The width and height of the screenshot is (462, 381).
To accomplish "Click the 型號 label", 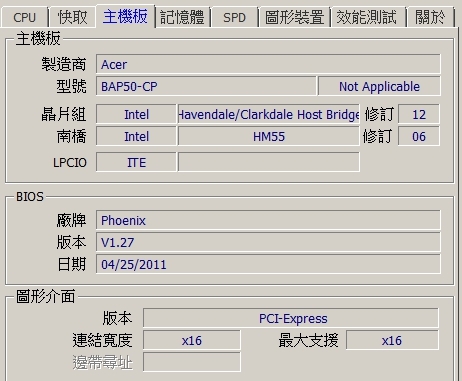I will [71, 86].
